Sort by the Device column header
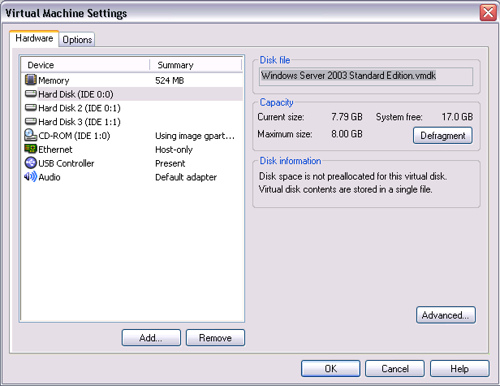500x386 pixels. (85, 65)
